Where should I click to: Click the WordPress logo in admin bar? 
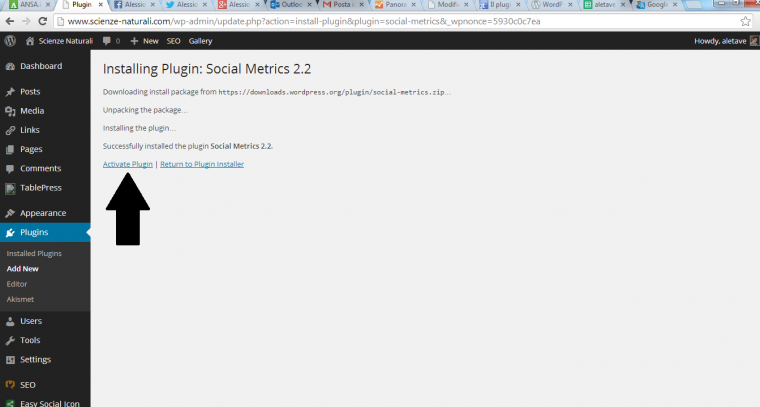click(x=10, y=41)
